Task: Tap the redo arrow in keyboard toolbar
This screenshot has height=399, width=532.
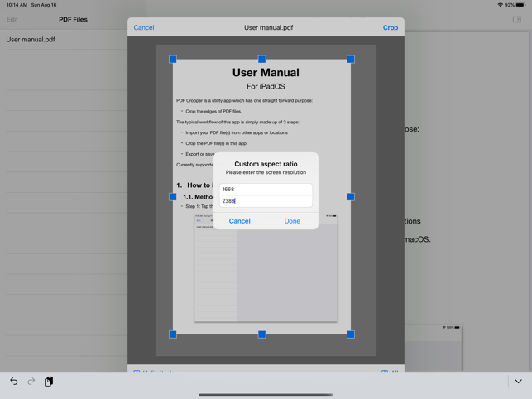Action: [31, 382]
